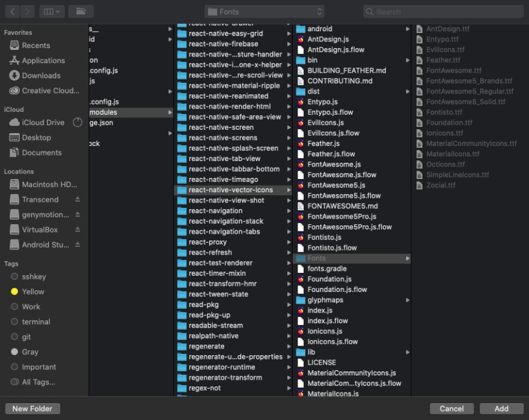Go back with the left chevron button
The height and width of the screenshot is (420, 529).
click(x=13, y=12)
